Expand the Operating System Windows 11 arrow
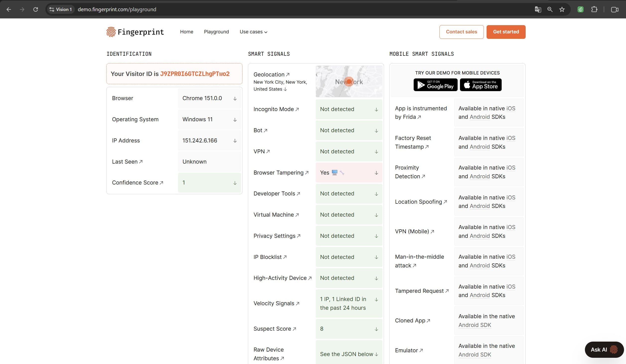 click(x=235, y=120)
